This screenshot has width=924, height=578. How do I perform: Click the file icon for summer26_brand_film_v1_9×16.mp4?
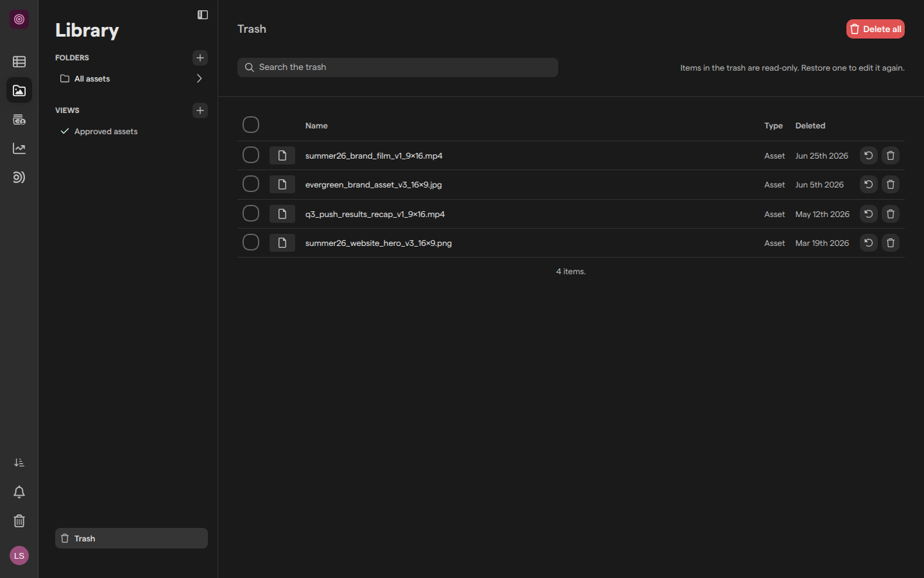[x=282, y=155]
